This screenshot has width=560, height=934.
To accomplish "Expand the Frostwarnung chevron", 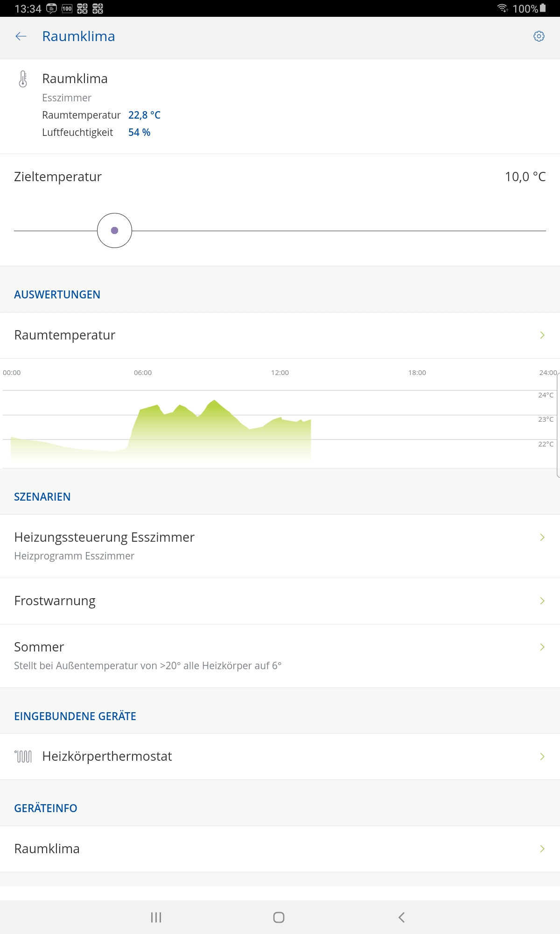I will coord(542,601).
